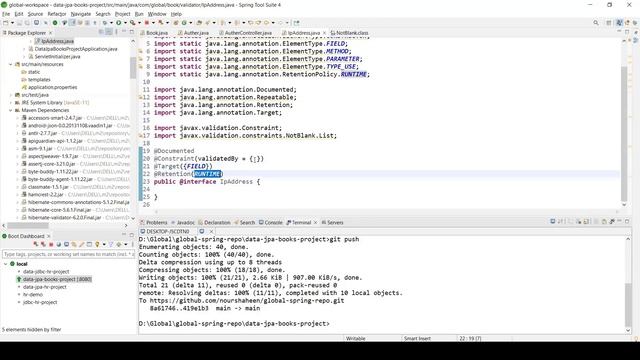This screenshot has height=360, width=640.
Task: Select hr-demo in Boot Dashboard
Action: [x=33, y=295]
